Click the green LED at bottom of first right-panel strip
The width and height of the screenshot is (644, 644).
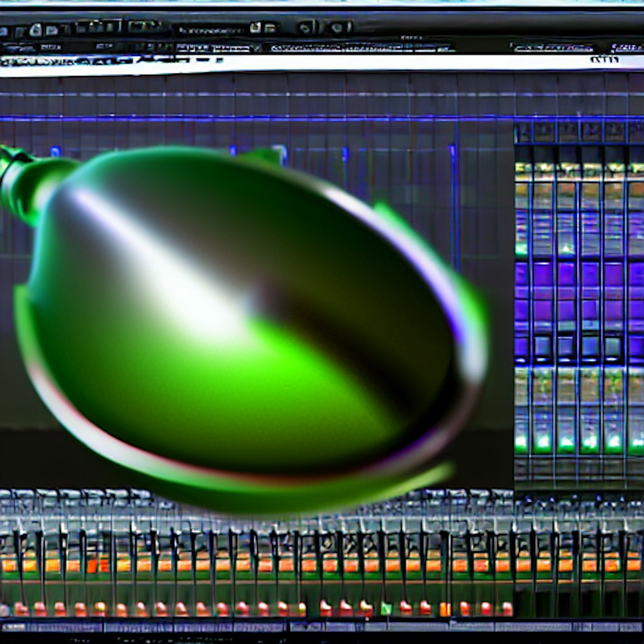click(521, 442)
